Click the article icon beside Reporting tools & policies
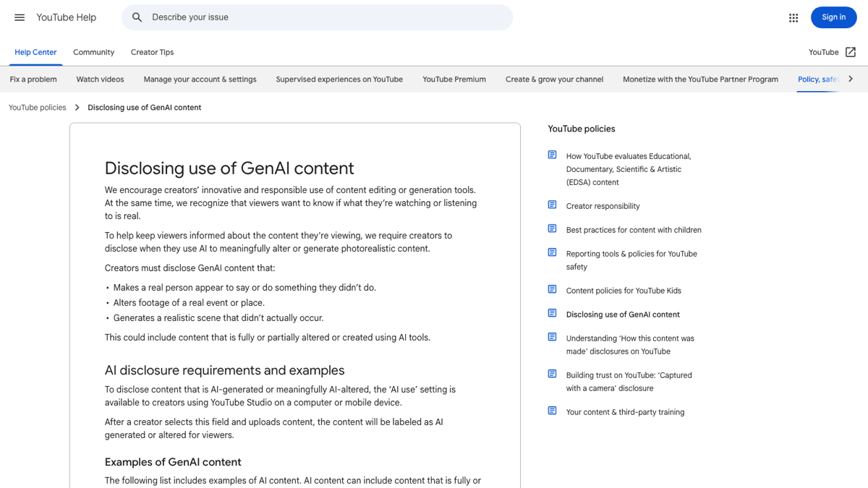The width and height of the screenshot is (868, 488). tap(552, 253)
